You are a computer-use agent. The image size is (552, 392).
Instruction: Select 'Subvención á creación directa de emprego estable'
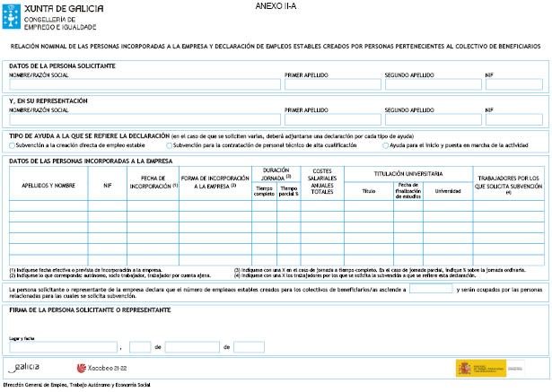(13, 144)
